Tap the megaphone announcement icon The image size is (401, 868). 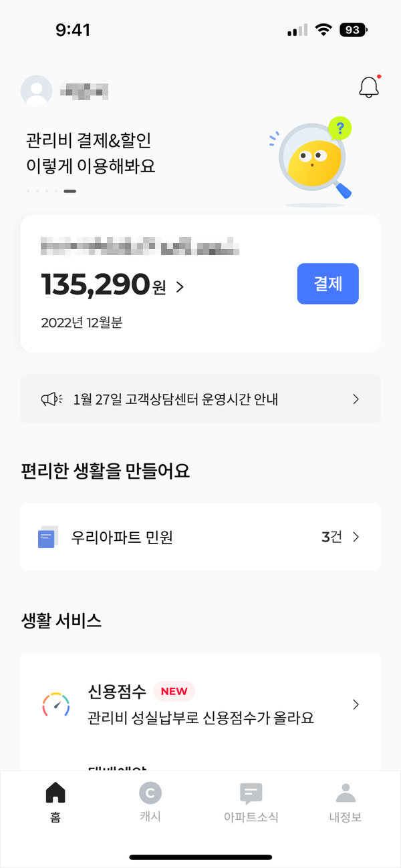point(51,399)
